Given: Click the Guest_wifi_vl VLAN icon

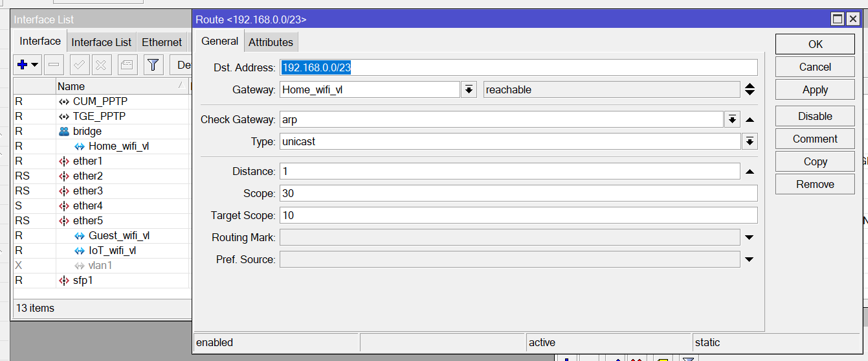Looking at the screenshot, I should click(x=80, y=235).
